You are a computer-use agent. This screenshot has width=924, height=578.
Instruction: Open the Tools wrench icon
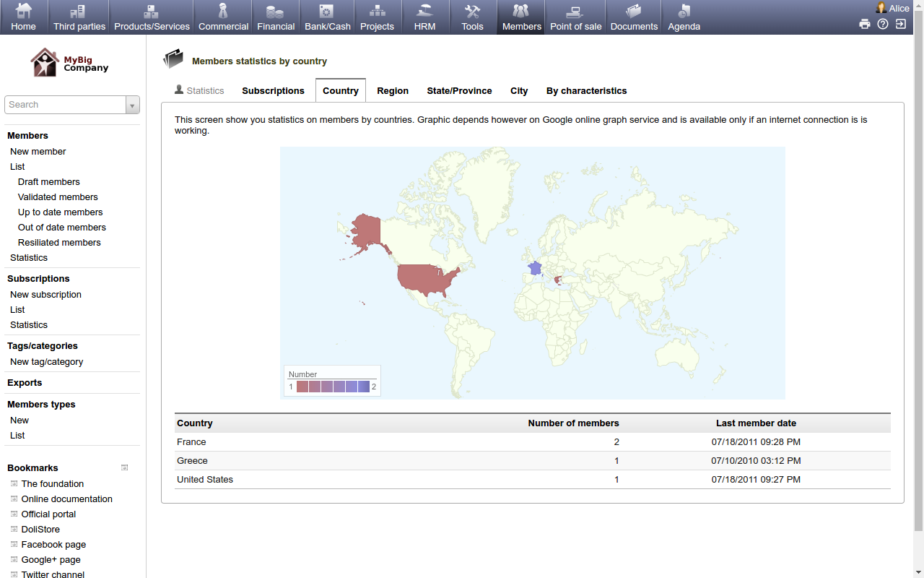point(472,12)
